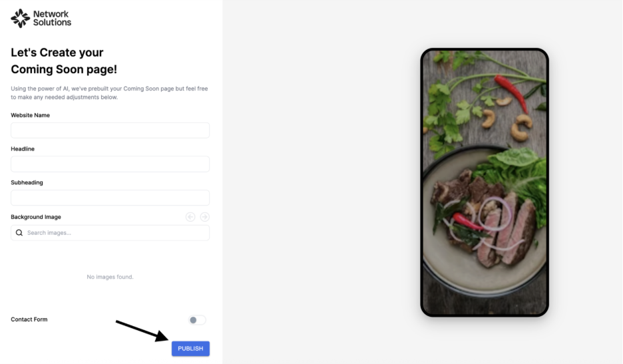Click the AI prebuilt description paragraph
The width and height of the screenshot is (623, 364).
pos(109,93)
